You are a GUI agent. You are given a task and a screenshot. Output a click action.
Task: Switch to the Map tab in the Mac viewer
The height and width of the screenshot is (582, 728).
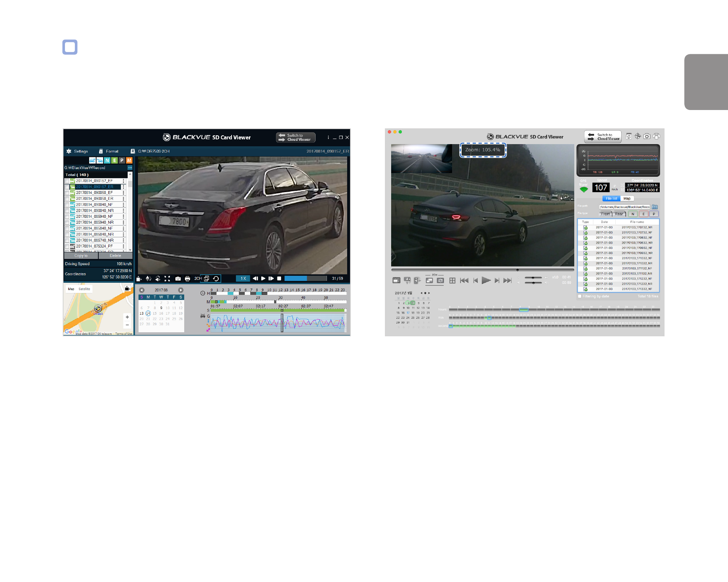coord(627,198)
